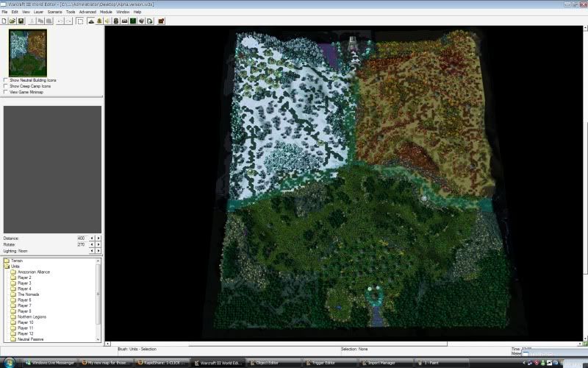This screenshot has height=368, width=588.
Task: Collapse the Units tree folder
Action: coord(7,266)
